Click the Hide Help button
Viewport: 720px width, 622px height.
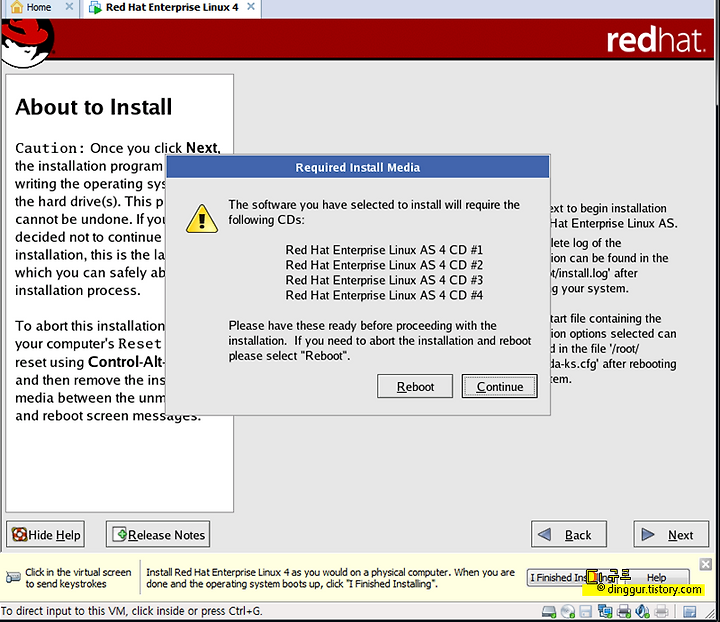(x=45, y=534)
